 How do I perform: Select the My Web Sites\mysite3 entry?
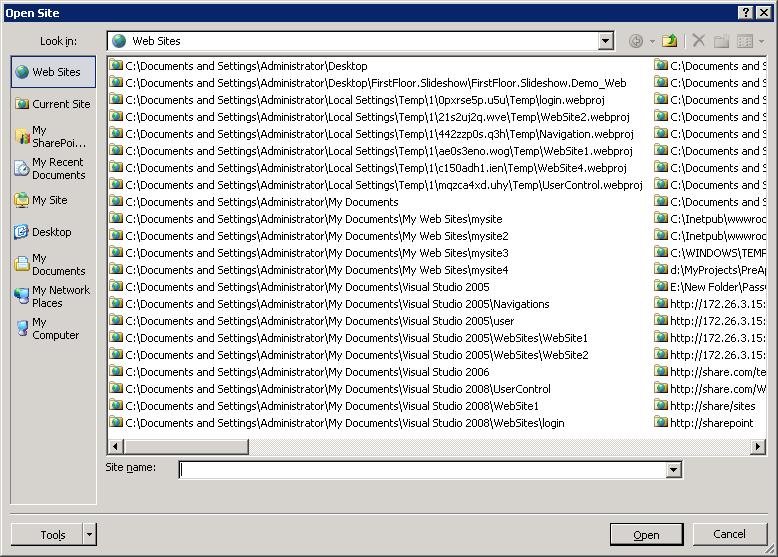coord(309,253)
